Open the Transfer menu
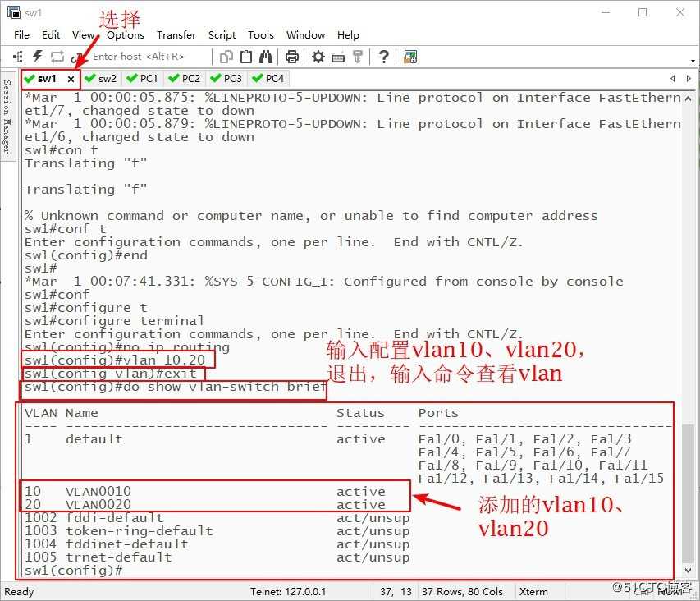 (x=176, y=34)
